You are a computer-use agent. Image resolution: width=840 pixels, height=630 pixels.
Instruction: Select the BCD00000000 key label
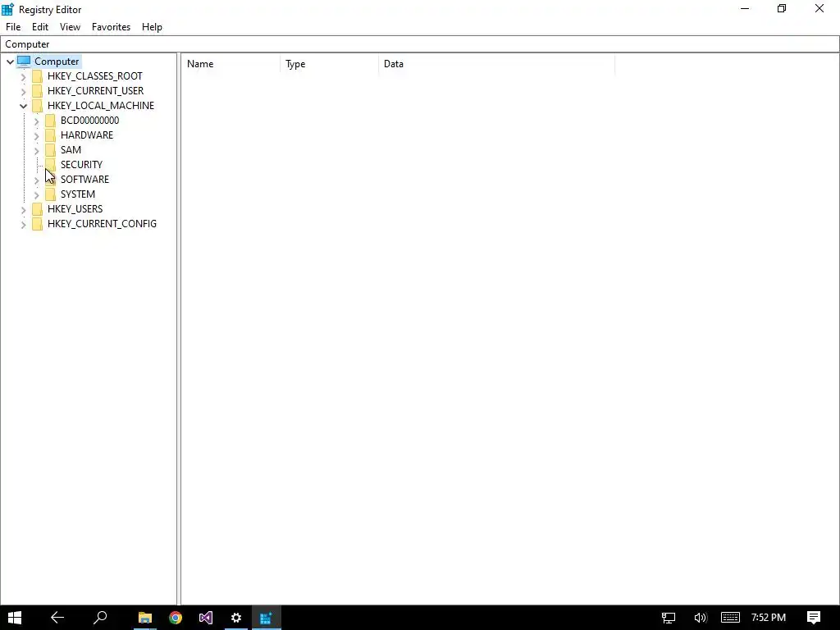tap(89, 120)
